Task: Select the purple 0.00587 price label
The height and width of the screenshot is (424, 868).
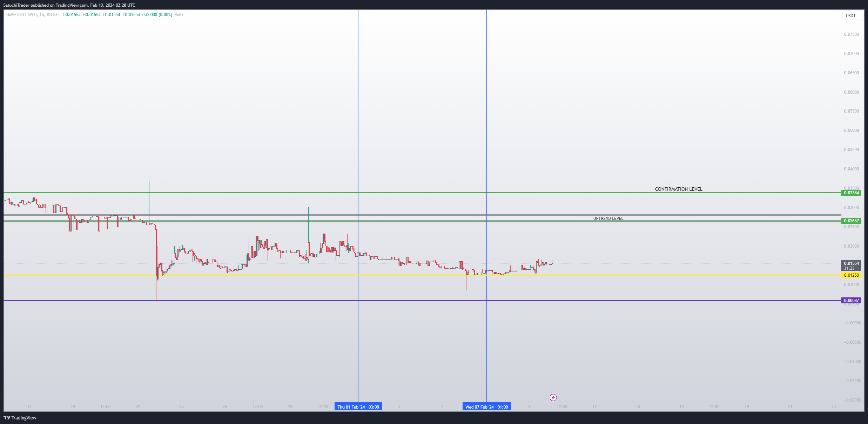Action: (x=851, y=301)
